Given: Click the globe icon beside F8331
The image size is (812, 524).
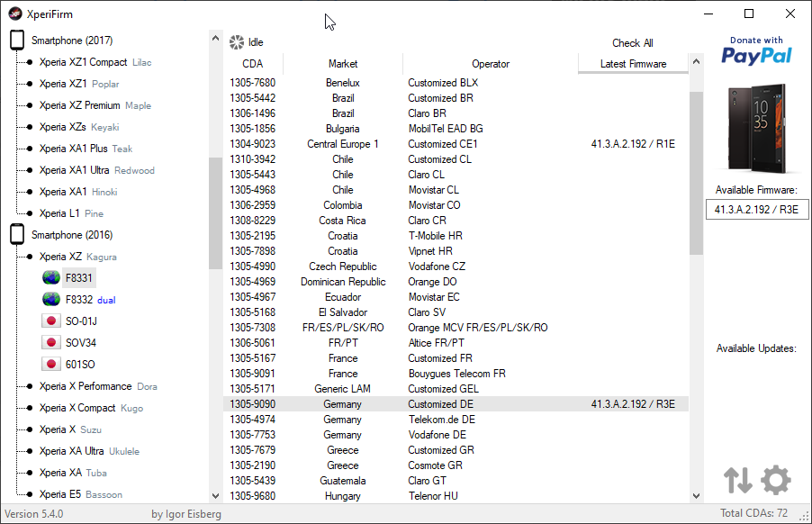Looking at the screenshot, I should click(x=51, y=278).
